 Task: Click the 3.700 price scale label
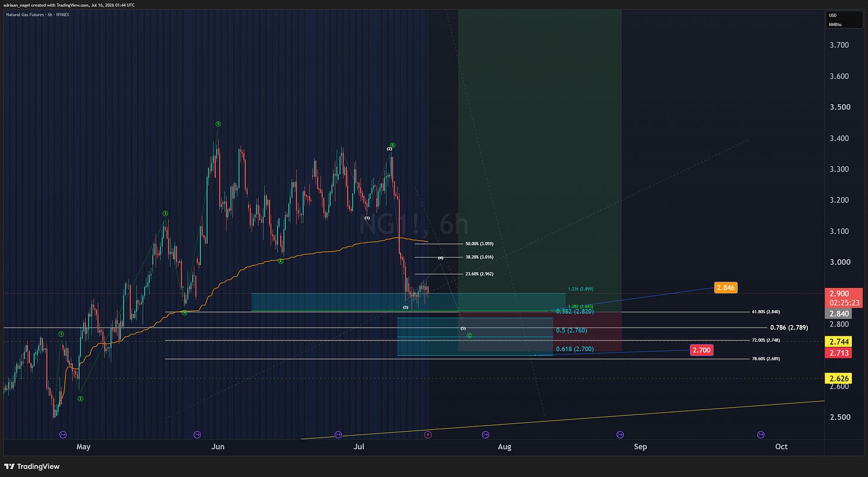(839, 45)
